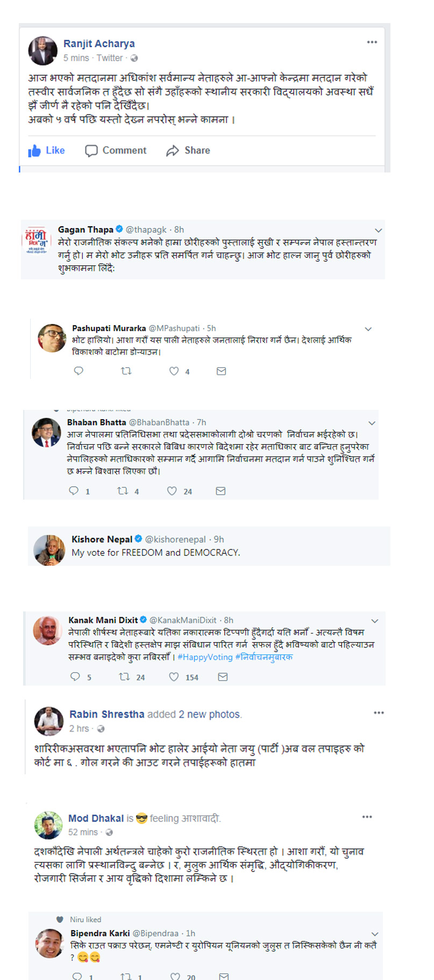Comment on Ranjit Acharya's post
434x980 pixels.
coord(116,151)
